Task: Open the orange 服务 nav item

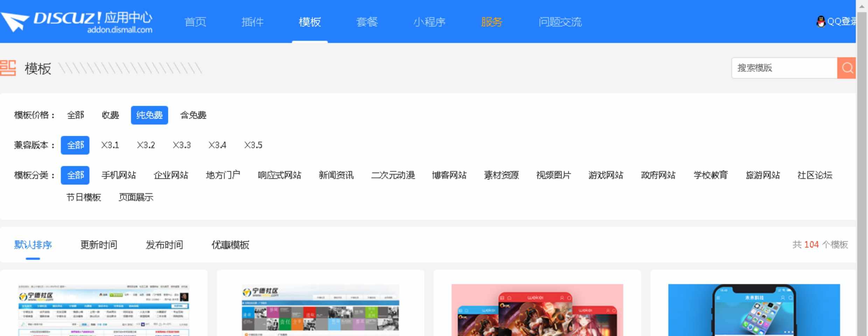Action: point(491,22)
